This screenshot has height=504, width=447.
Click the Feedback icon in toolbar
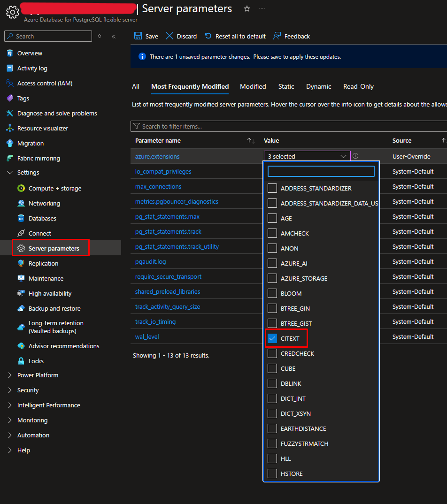click(277, 36)
